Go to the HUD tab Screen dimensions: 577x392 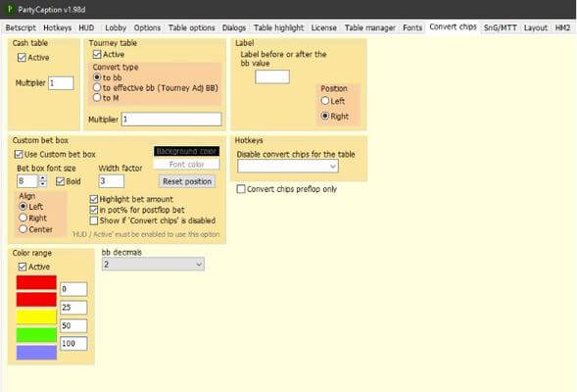click(86, 28)
